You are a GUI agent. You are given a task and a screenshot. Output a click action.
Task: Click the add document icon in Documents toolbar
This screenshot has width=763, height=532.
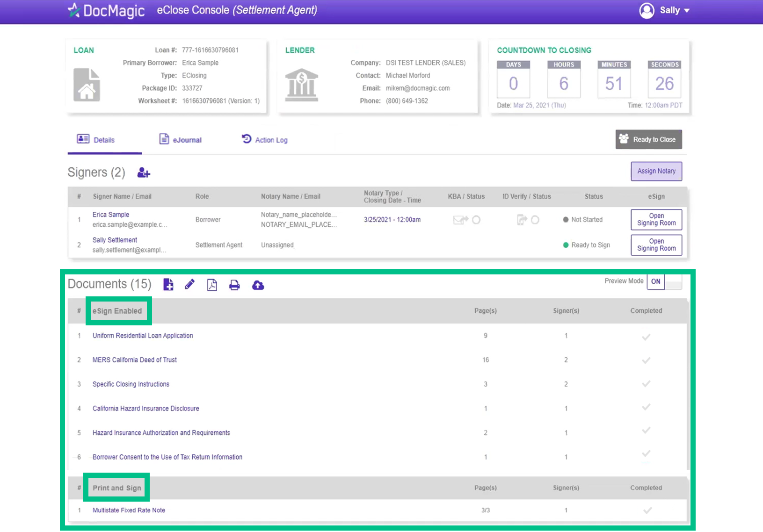[168, 284]
